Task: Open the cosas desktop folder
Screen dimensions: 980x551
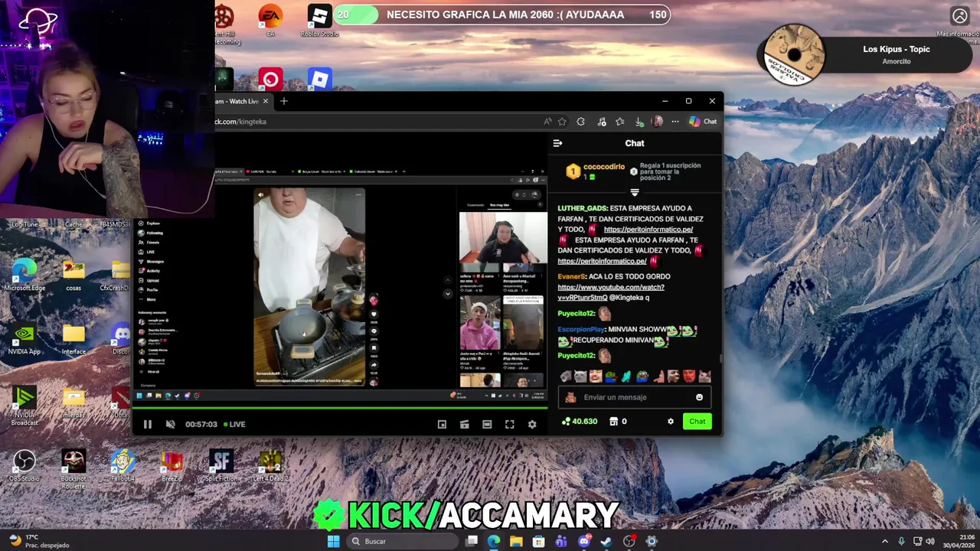Action: (73, 275)
